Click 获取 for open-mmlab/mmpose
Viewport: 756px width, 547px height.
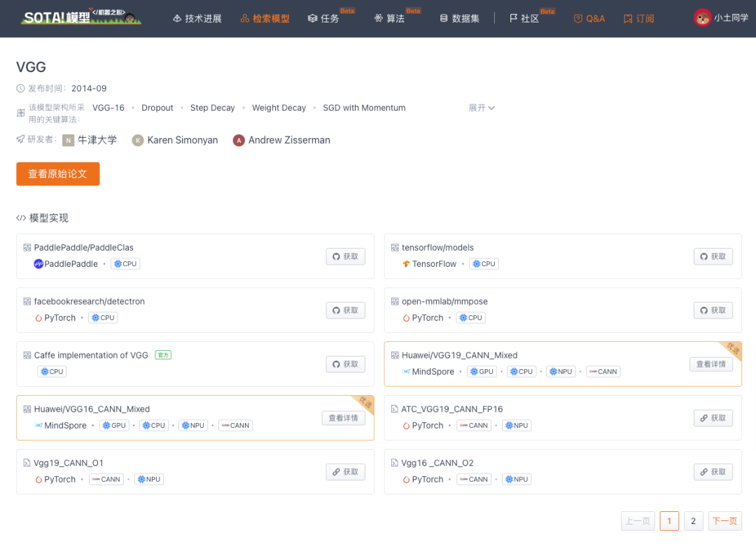(713, 310)
